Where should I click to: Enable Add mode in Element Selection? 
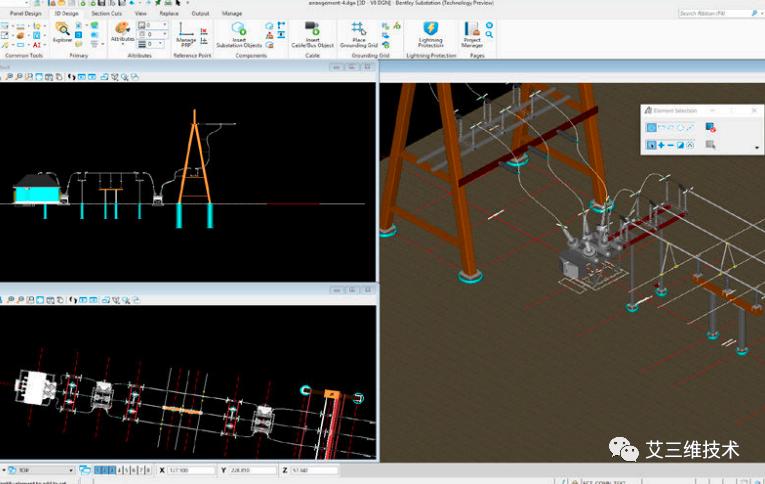tap(661, 146)
